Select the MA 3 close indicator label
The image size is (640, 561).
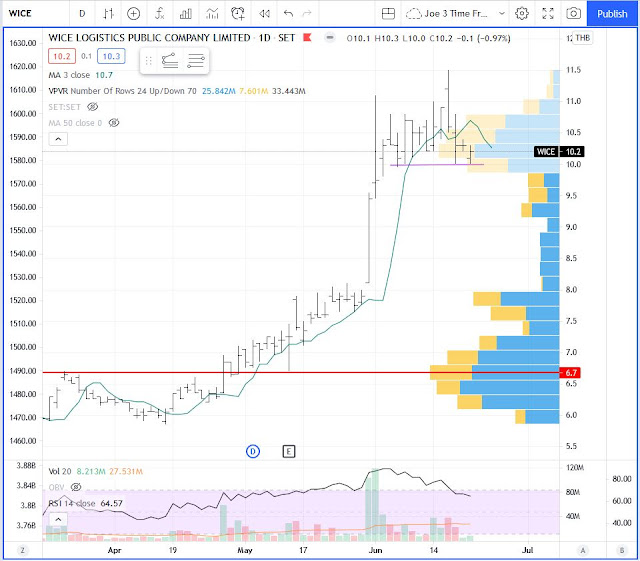pos(69,75)
